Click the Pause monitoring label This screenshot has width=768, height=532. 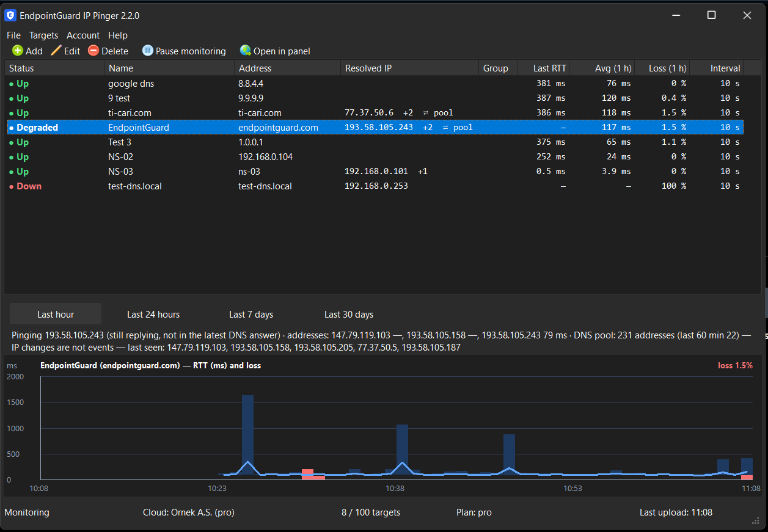pyautogui.click(x=191, y=51)
